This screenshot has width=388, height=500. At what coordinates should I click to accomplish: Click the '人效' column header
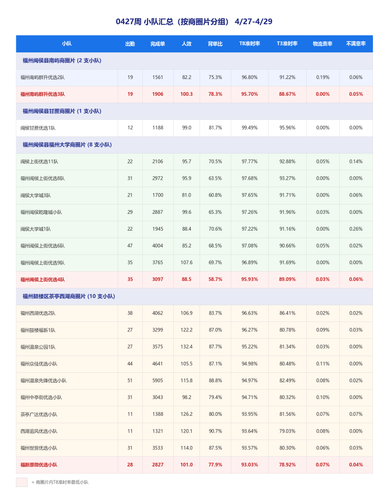point(187,44)
